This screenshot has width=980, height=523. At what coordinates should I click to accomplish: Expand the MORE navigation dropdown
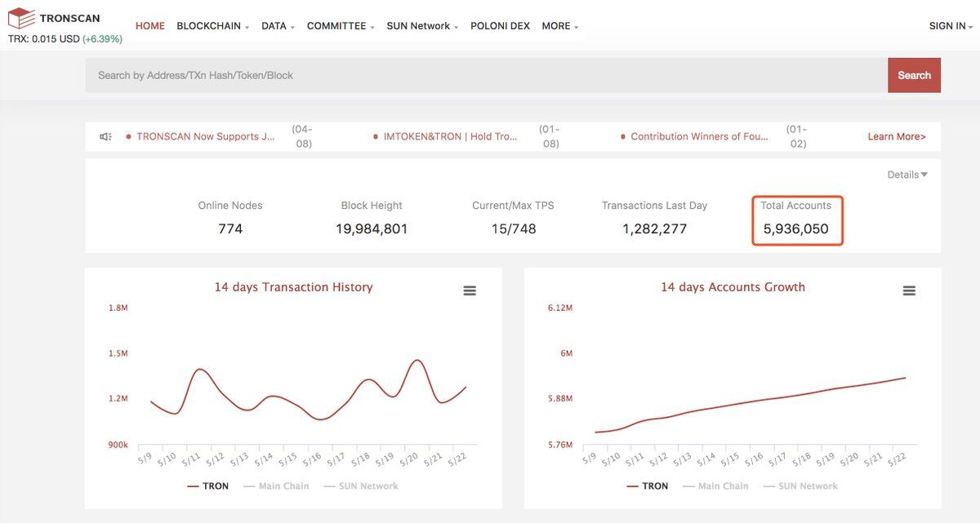[x=559, y=25]
